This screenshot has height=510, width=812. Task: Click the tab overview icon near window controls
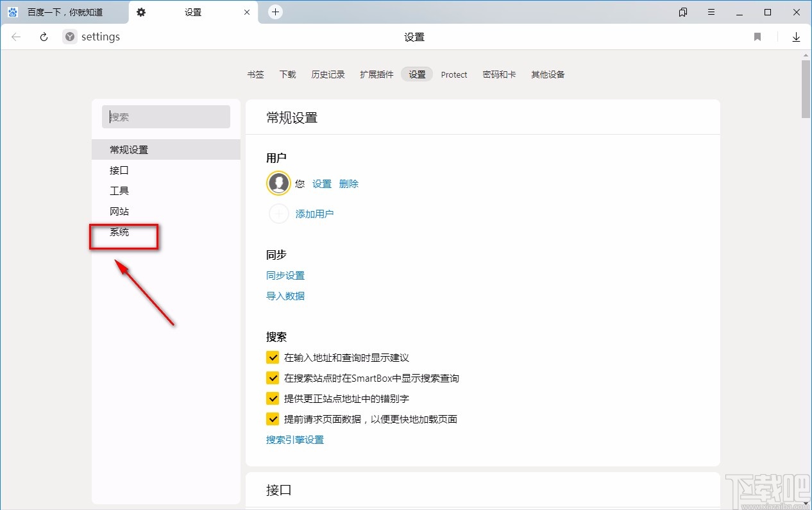point(682,12)
